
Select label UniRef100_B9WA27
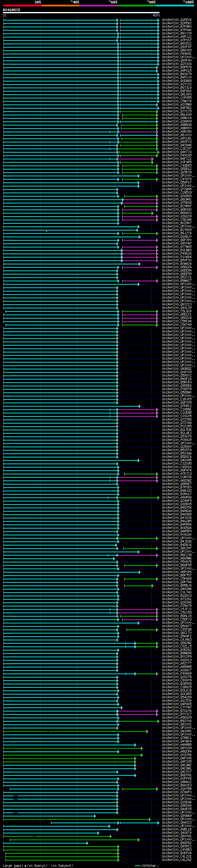[177, 281]
